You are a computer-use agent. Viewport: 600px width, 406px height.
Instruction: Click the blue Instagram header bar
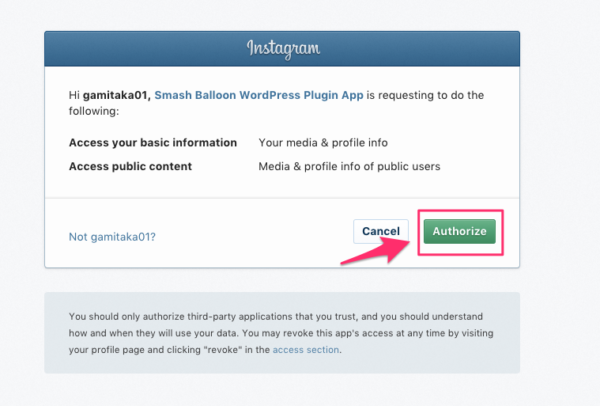(282, 49)
